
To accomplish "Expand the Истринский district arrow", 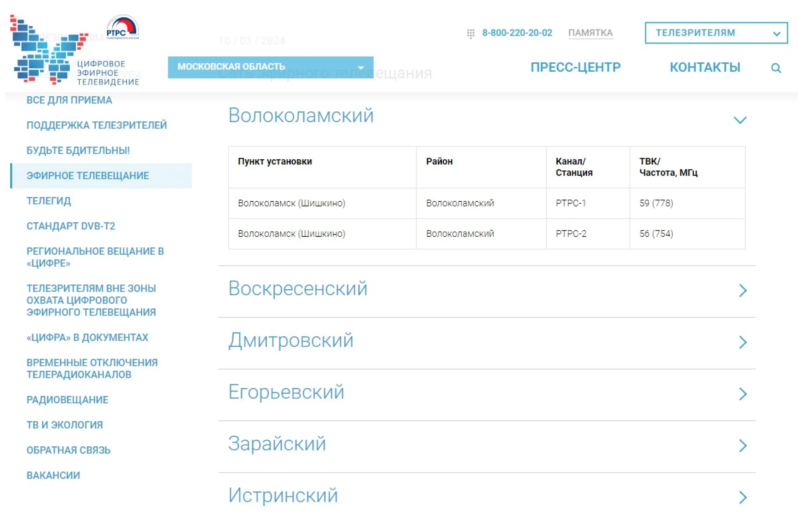I will (x=743, y=497).
